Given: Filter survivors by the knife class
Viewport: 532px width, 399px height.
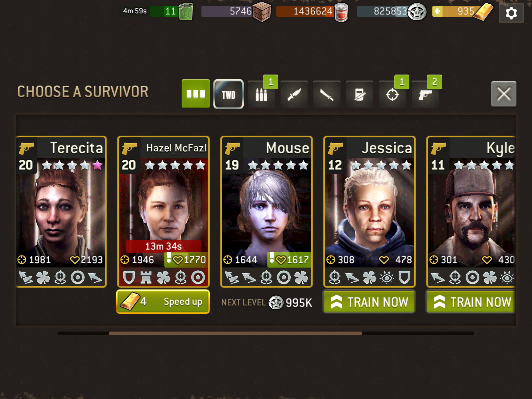Looking at the screenshot, I should pyautogui.click(x=294, y=94).
